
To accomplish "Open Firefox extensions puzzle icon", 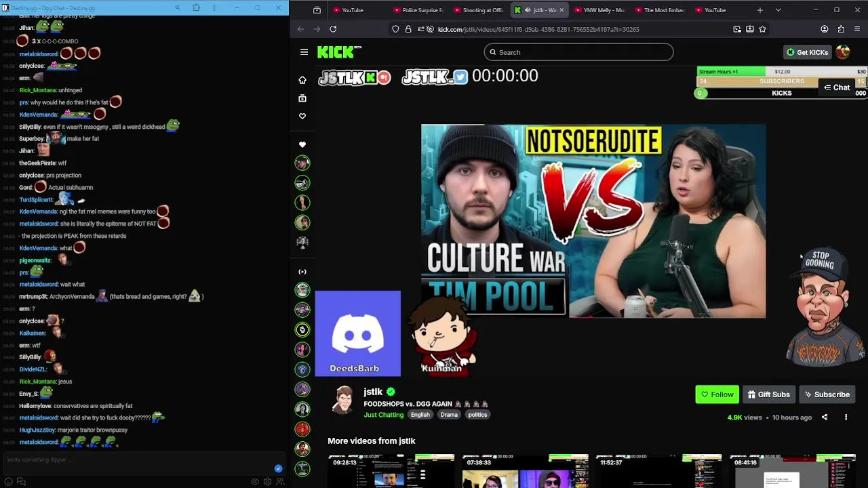I will coord(841,29).
